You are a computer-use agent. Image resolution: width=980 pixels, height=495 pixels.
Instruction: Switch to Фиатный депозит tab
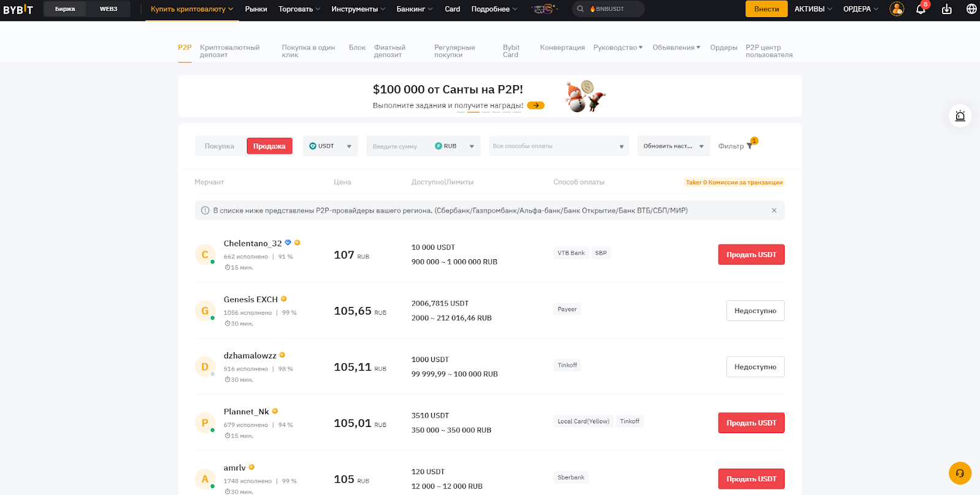pyautogui.click(x=390, y=51)
